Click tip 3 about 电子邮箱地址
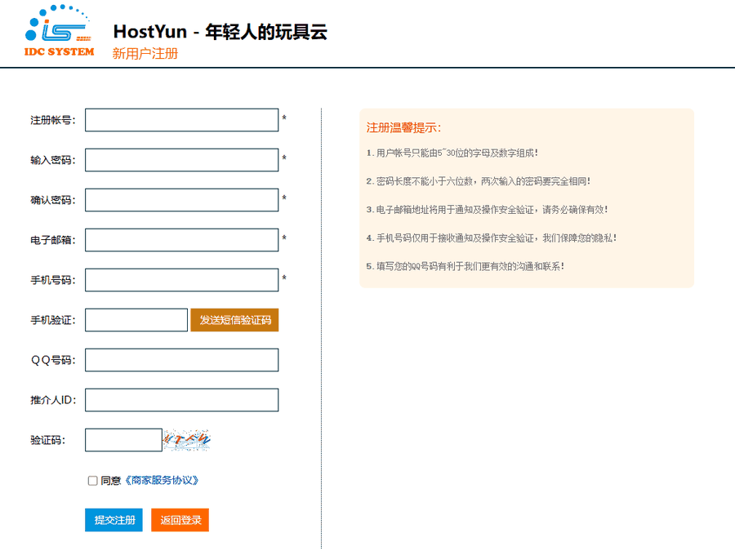The image size is (735, 560). [x=487, y=210]
